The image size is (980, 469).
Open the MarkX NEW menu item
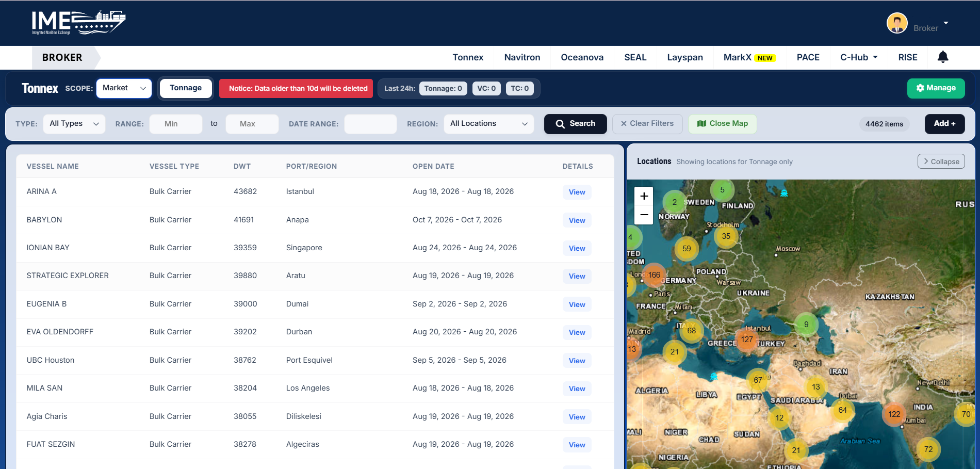coord(749,57)
